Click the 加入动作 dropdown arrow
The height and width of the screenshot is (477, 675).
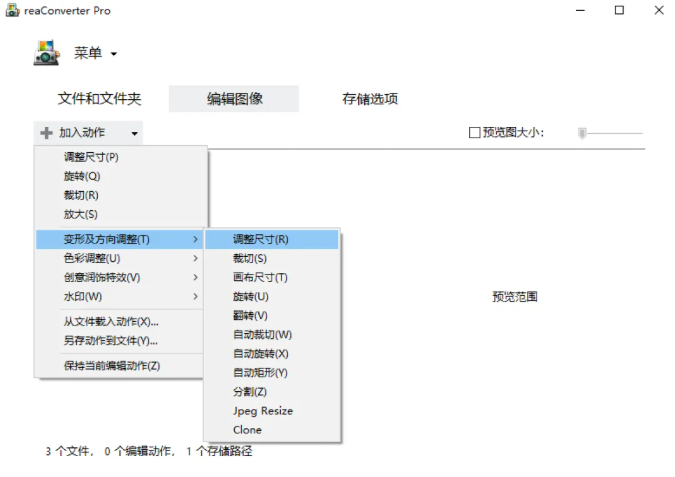[x=135, y=133]
